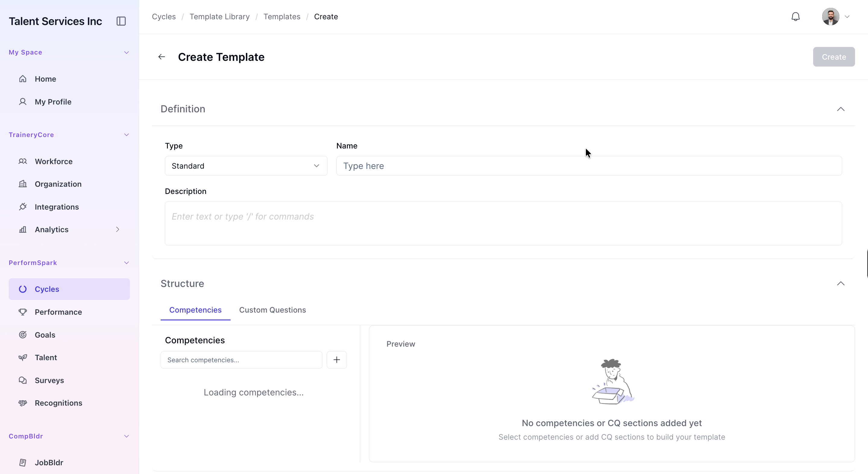The image size is (868, 474).
Task: Collapse the PerformSpark sidebar group
Action: tap(126, 263)
